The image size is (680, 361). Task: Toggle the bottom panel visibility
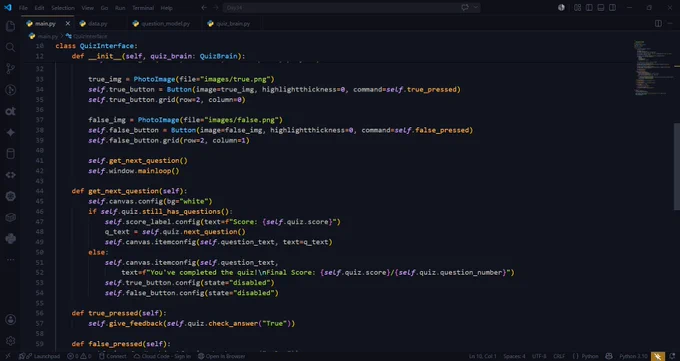(x=601, y=7)
